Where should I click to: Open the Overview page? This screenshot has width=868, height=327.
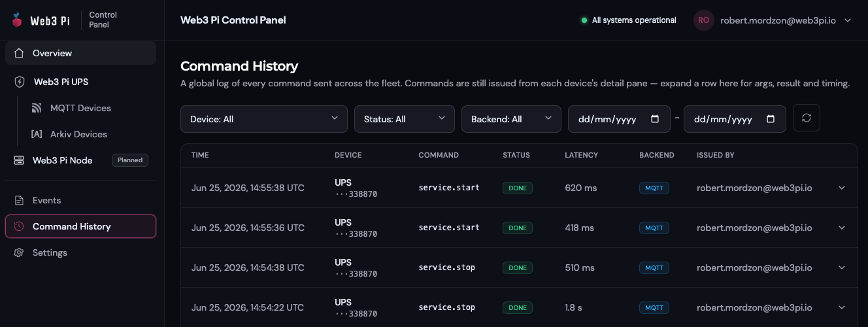80,53
